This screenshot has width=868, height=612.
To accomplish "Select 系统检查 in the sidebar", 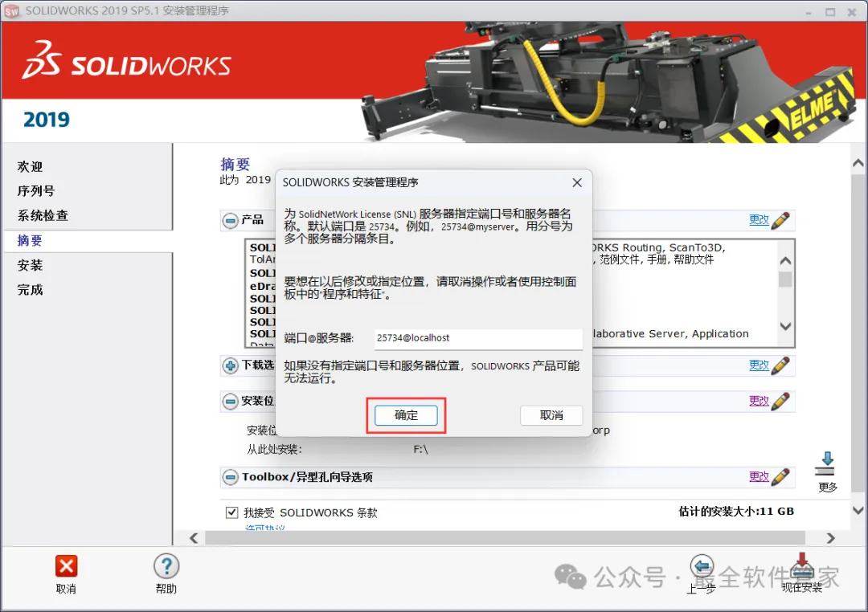I will click(43, 215).
